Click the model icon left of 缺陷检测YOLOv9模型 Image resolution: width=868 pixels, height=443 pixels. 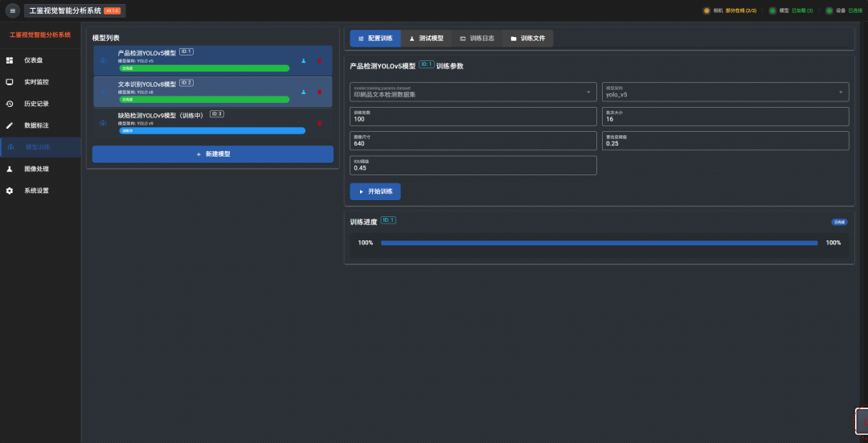(103, 123)
